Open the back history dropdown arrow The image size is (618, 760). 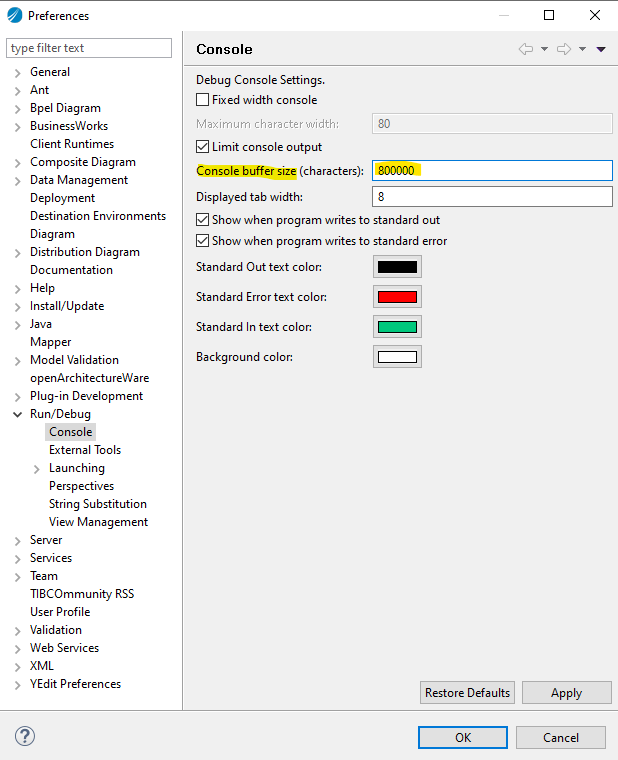point(544,49)
